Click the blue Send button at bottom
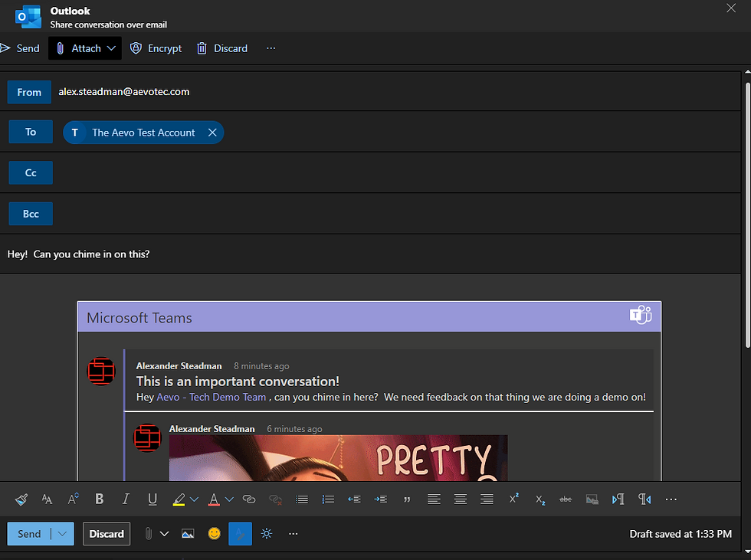The width and height of the screenshot is (751, 560). click(x=29, y=534)
